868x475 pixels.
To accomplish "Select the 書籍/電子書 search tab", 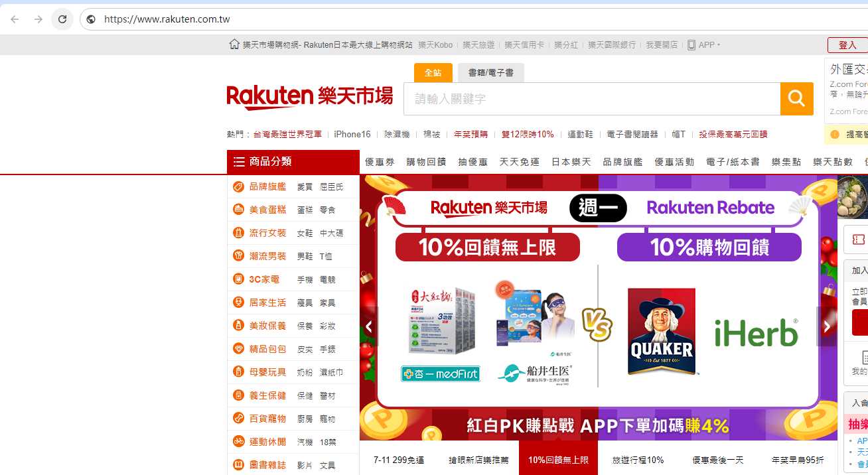I will (491, 72).
